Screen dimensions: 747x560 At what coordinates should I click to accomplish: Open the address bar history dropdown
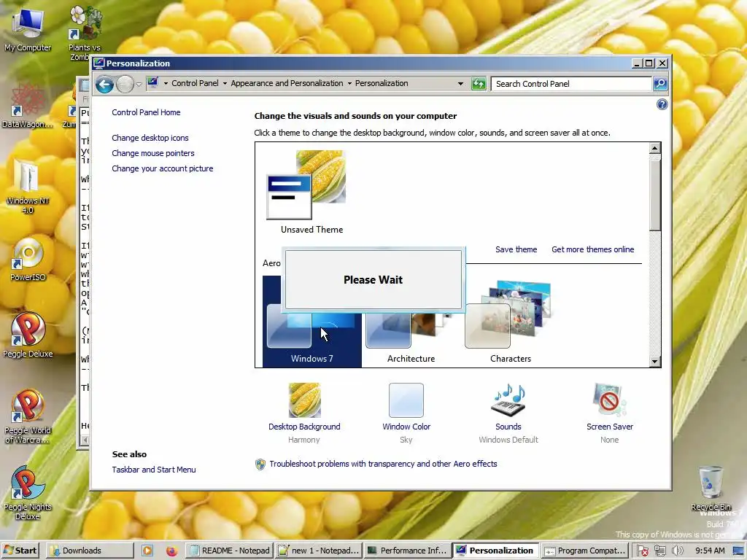[x=460, y=84]
